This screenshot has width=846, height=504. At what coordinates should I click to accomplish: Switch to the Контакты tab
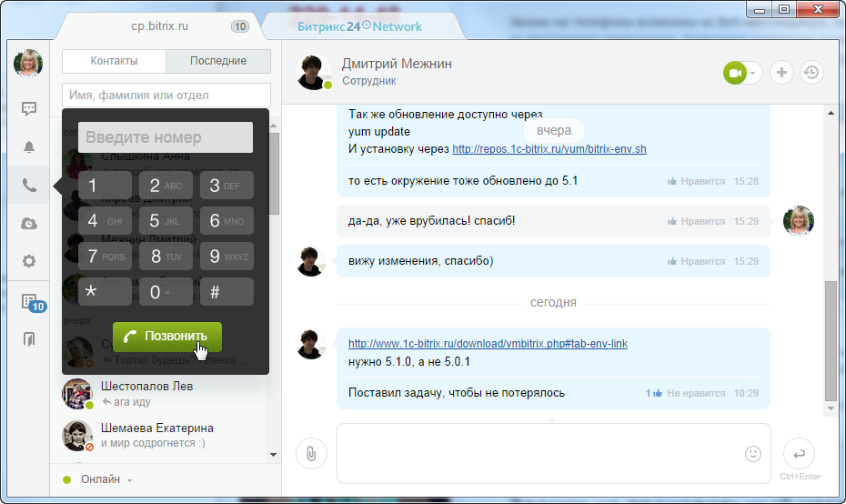pyautogui.click(x=114, y=61)
